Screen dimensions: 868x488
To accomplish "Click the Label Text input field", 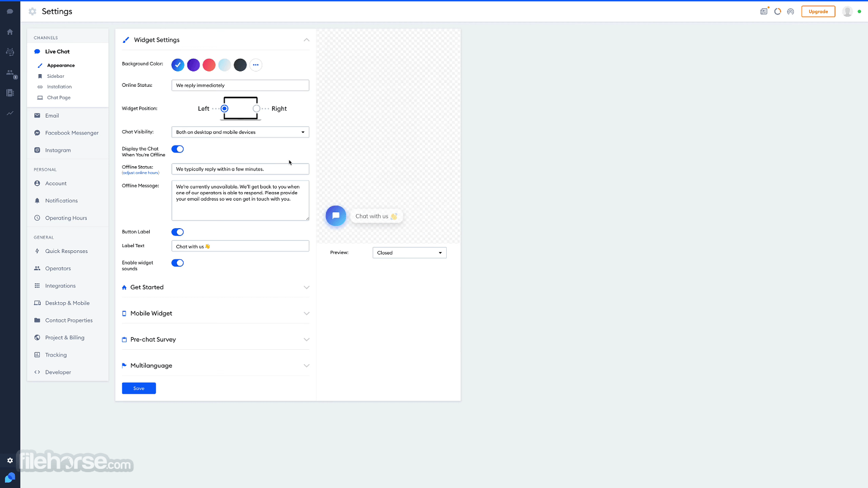I will point(240,246).
